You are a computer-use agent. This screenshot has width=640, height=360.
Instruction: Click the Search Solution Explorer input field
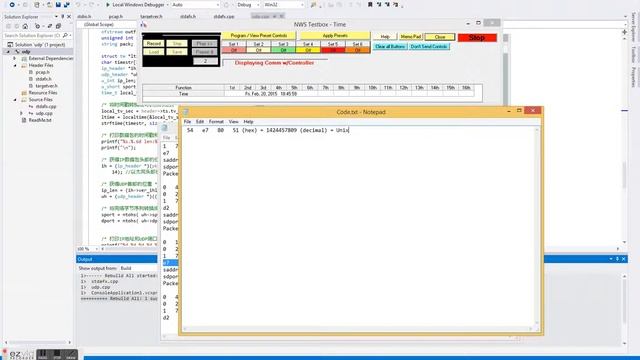pyautogui.click(x=32, y=36)
